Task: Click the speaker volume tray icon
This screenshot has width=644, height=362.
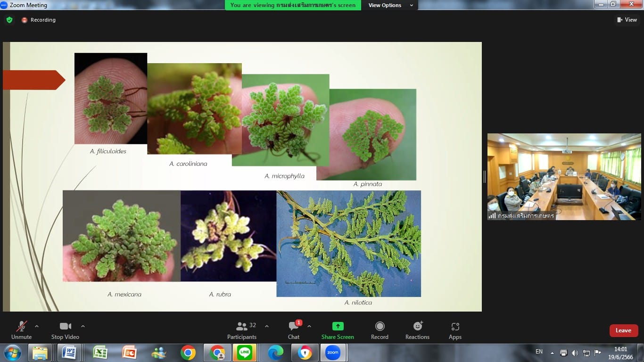Action: pyautogui.click(x=575, y=353)
